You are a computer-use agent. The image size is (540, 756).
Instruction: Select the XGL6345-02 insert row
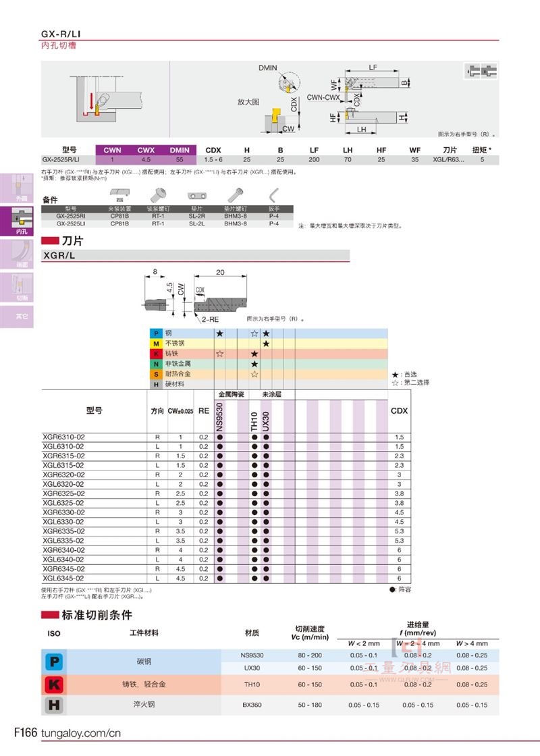click(x=226, y=578)
